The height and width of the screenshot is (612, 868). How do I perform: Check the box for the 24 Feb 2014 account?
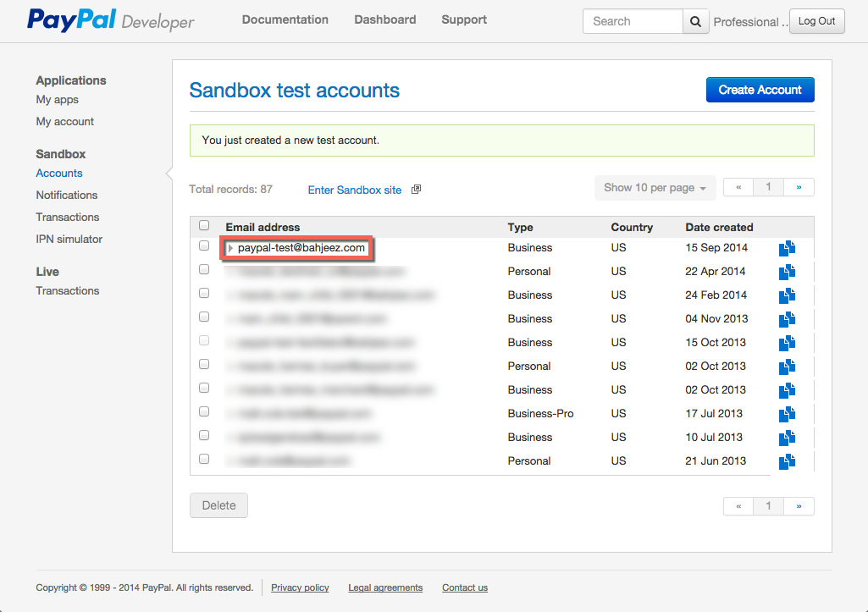pyautogui.click(x=204, y=293)
